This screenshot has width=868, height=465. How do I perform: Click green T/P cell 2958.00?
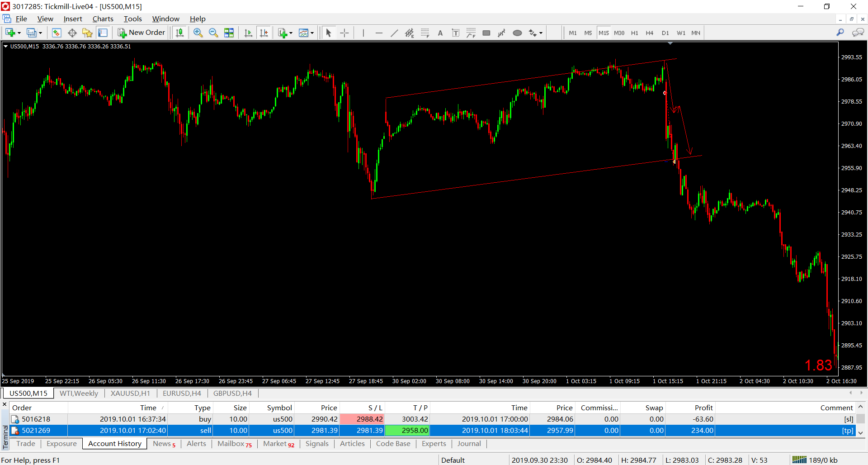coord(407,431)
